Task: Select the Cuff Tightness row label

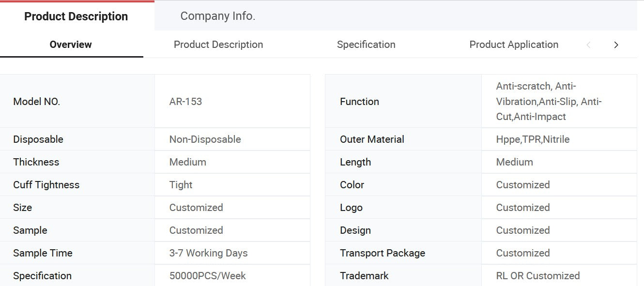Action: tap(46, 185)
